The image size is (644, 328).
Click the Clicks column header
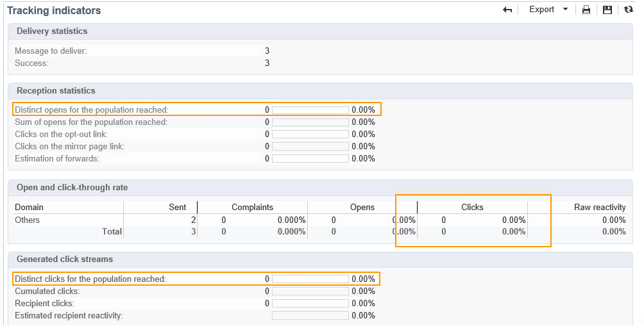click(472, 208)
